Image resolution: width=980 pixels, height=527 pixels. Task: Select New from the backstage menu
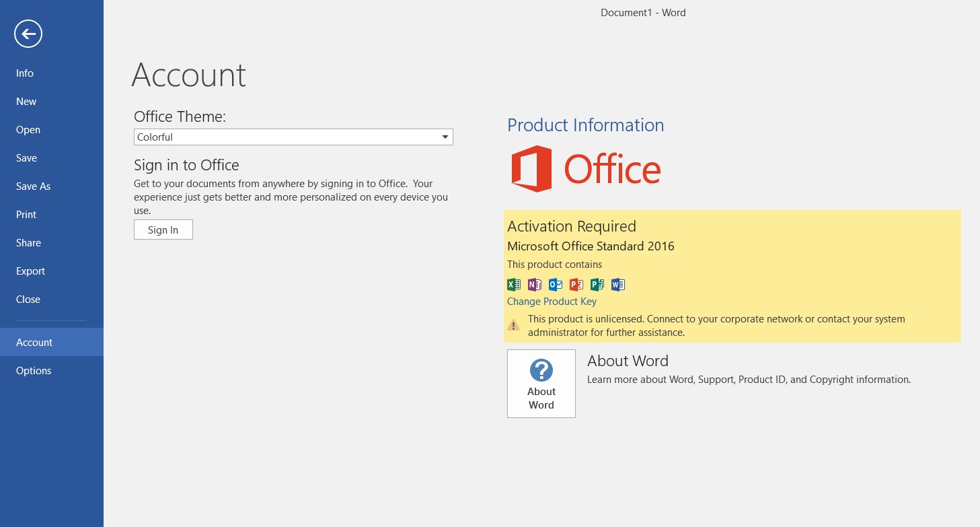(x=26, y=102)
